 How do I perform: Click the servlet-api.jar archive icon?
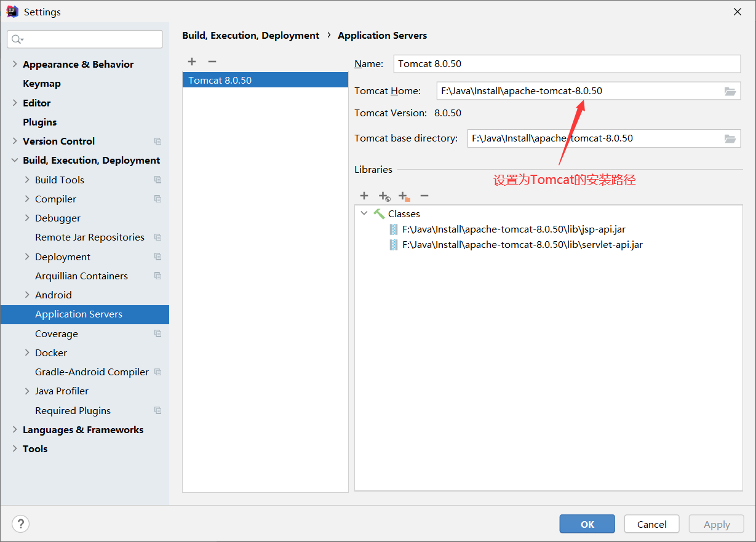pos(394,245)
